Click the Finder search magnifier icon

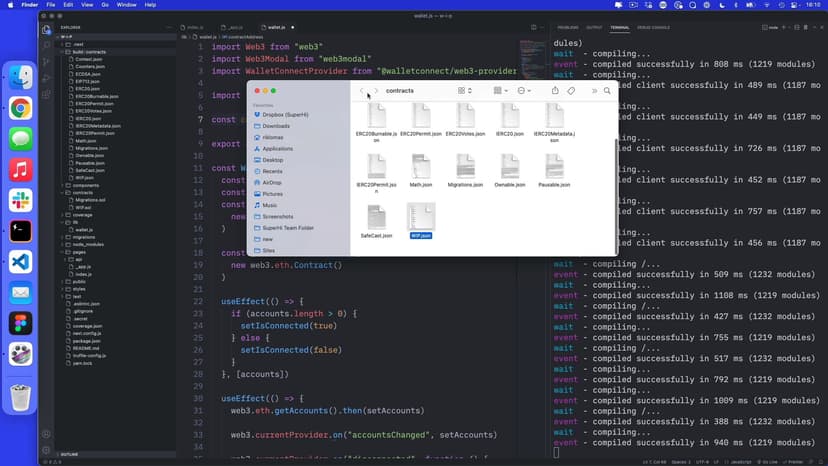coord(607,91)
